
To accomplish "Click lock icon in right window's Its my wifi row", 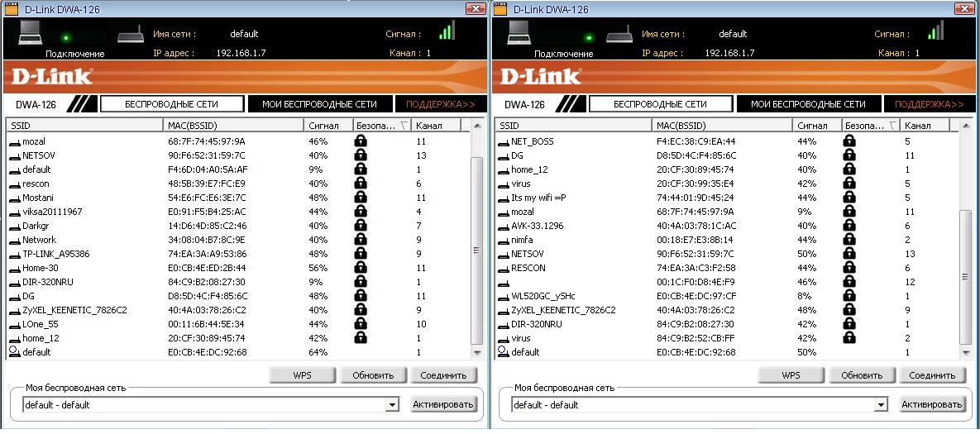I will tap(849, 198).
